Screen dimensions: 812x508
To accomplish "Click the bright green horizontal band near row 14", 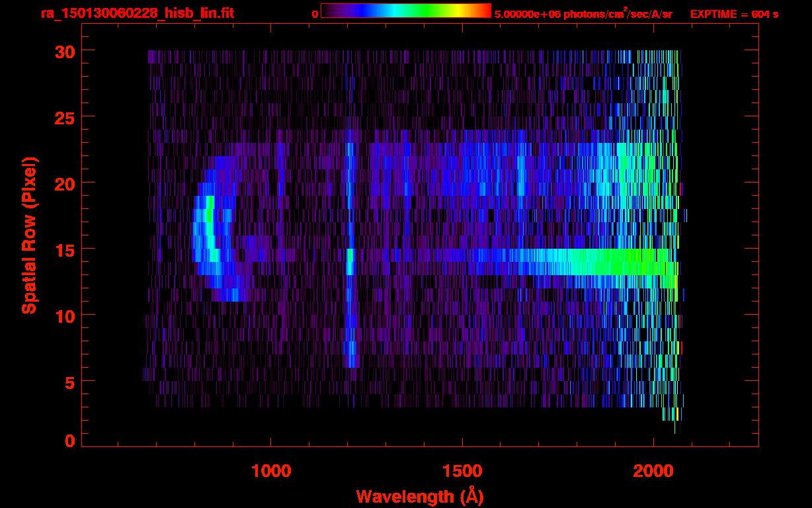I will (595, 262).
